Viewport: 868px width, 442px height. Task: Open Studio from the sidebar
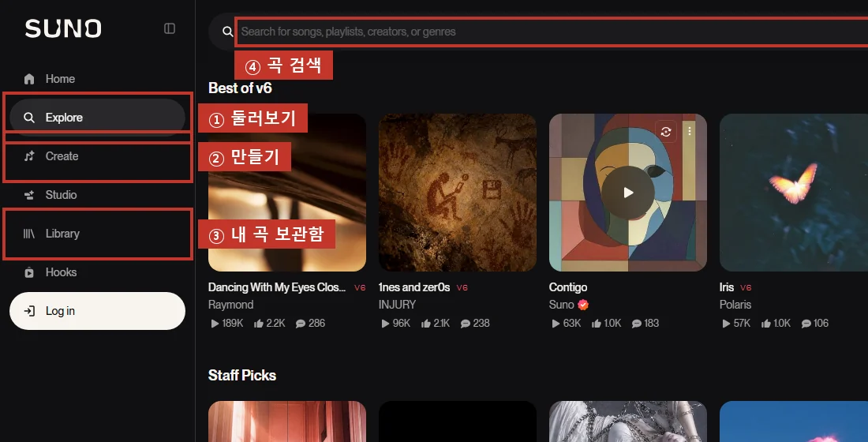click(x=97, y=195)
